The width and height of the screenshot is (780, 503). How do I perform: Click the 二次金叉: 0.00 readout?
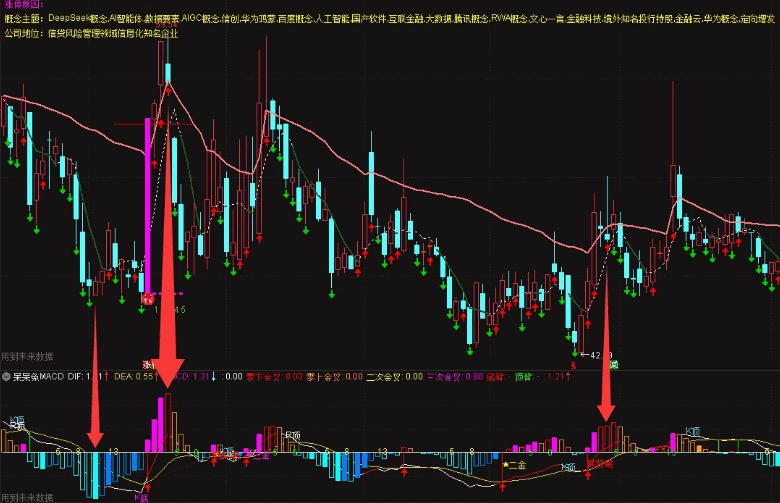[x=394, y=377]
